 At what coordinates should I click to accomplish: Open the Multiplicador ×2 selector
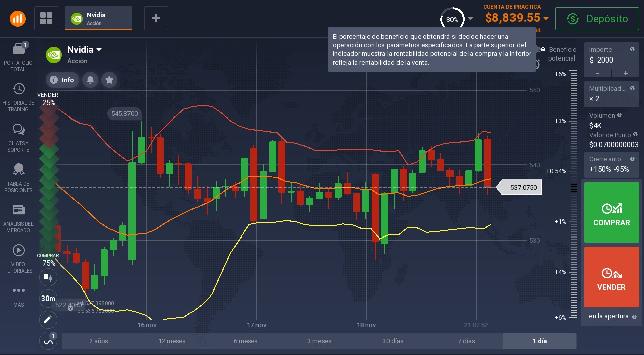(x=611, y=93)
